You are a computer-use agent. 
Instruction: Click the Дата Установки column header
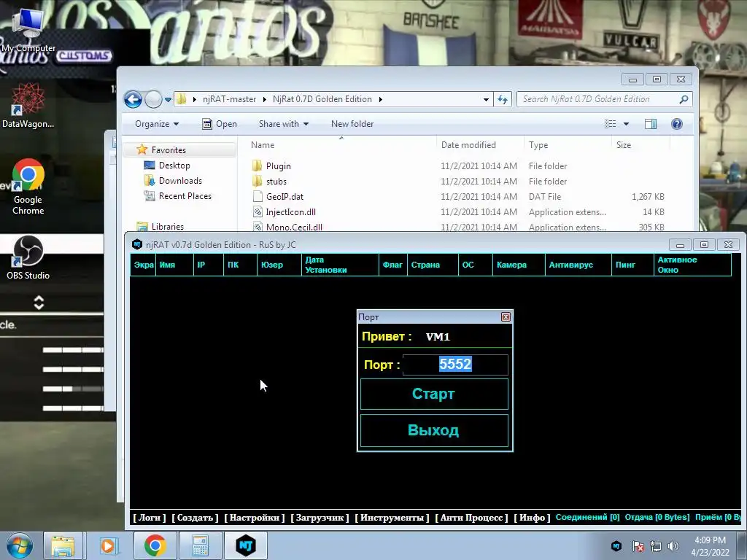(340, 265)
